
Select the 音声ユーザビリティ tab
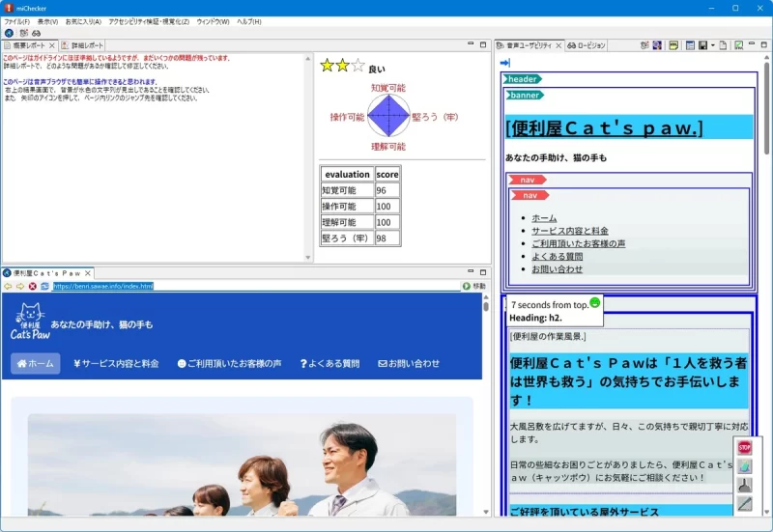pyautogui.click(x=529, y=45)
